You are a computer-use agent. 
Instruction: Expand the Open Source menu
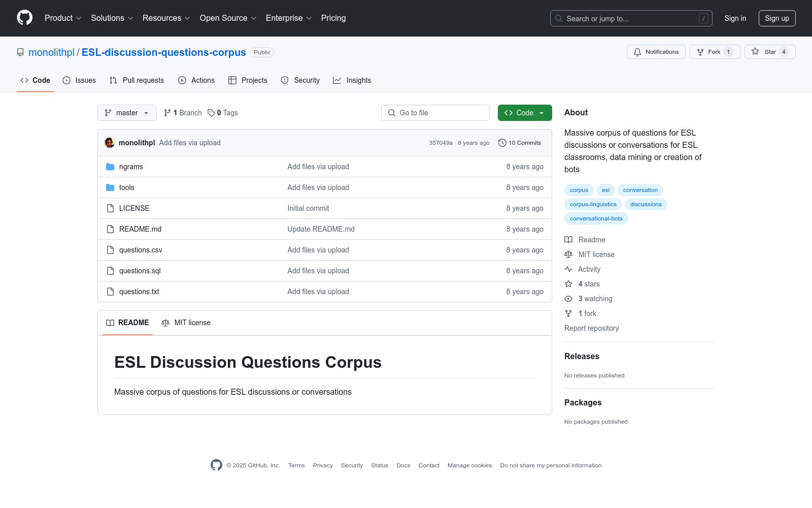228,18
